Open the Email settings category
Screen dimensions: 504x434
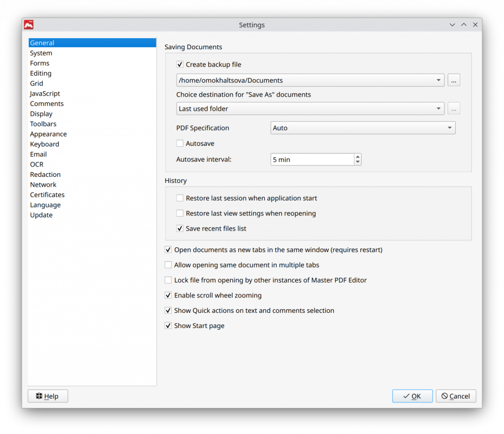(x=92, y=154)
